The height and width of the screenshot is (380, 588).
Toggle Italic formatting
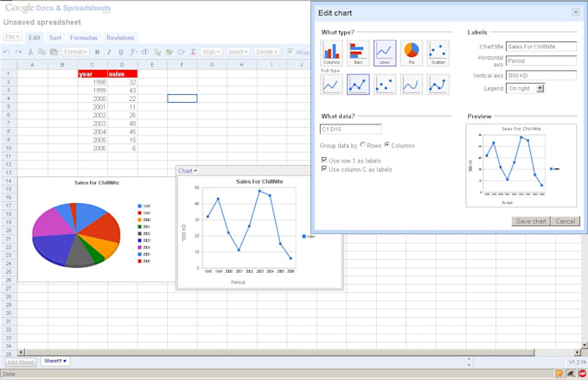(x=109, y=52)
